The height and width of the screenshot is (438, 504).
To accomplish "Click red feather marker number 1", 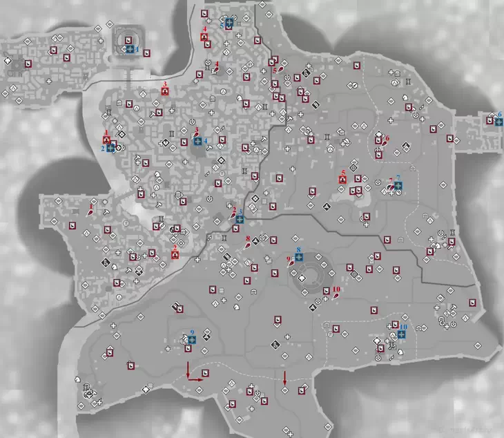I will tap(90, 212).
